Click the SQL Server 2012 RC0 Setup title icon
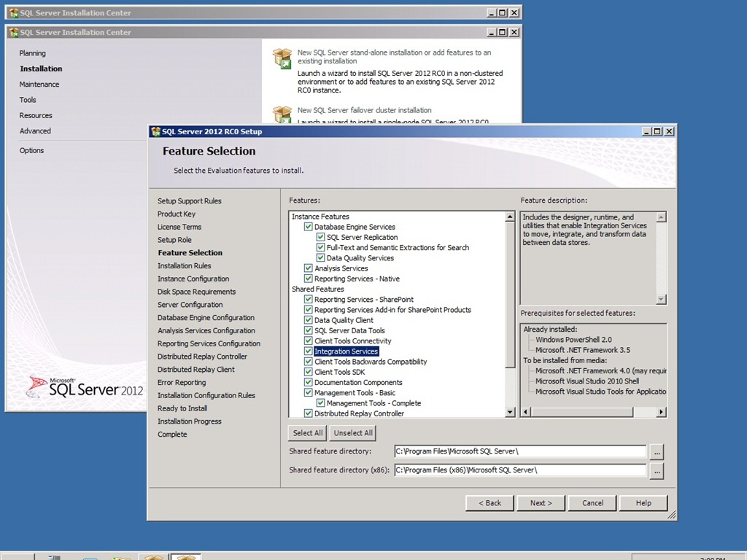This screenshot has width=747, height=560. pyautogui.click(x=155, y=131)
